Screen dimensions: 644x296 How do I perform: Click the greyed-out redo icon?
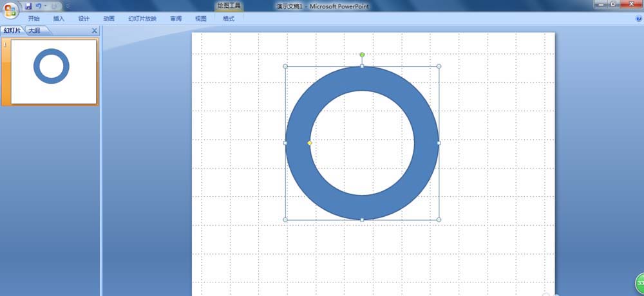[x=54, y=6]
